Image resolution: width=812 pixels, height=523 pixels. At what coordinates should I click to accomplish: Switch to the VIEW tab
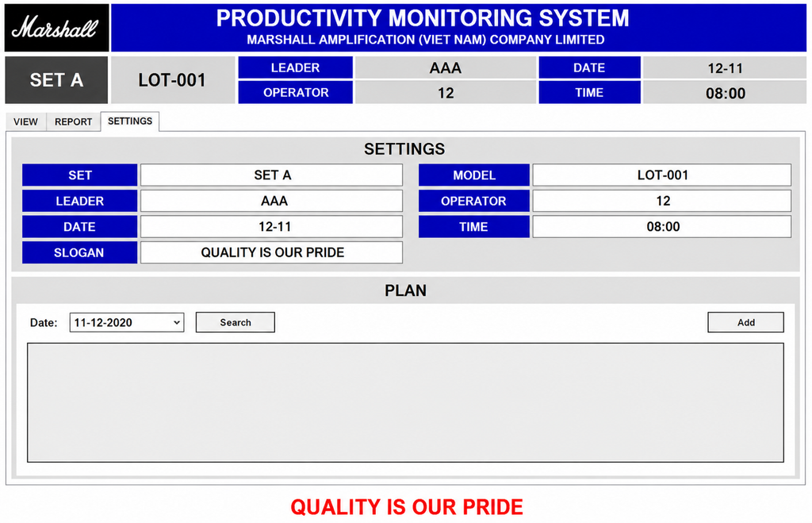coord(26,121)
